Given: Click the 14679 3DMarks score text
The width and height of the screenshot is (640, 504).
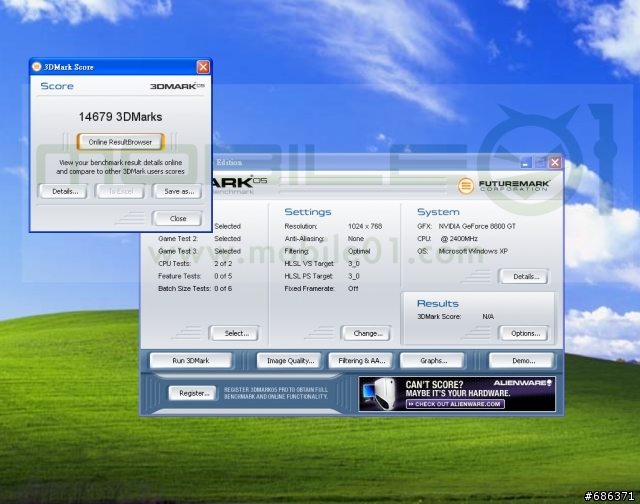Looking at the screenshot, I should (x=120, y=117).
